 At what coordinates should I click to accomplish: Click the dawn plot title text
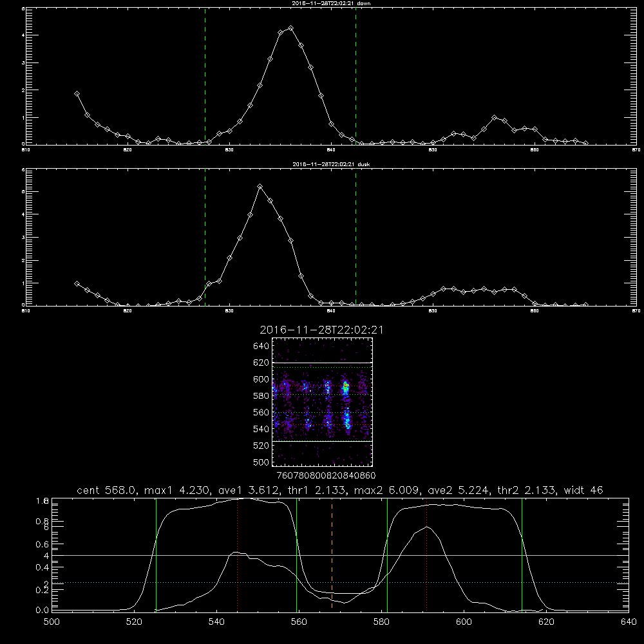331,3
